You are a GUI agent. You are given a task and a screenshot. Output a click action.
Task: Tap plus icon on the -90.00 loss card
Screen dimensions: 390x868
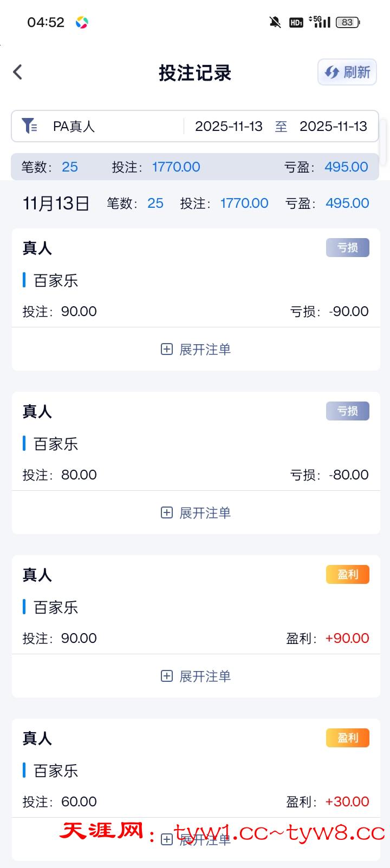(x=167, y=349)
